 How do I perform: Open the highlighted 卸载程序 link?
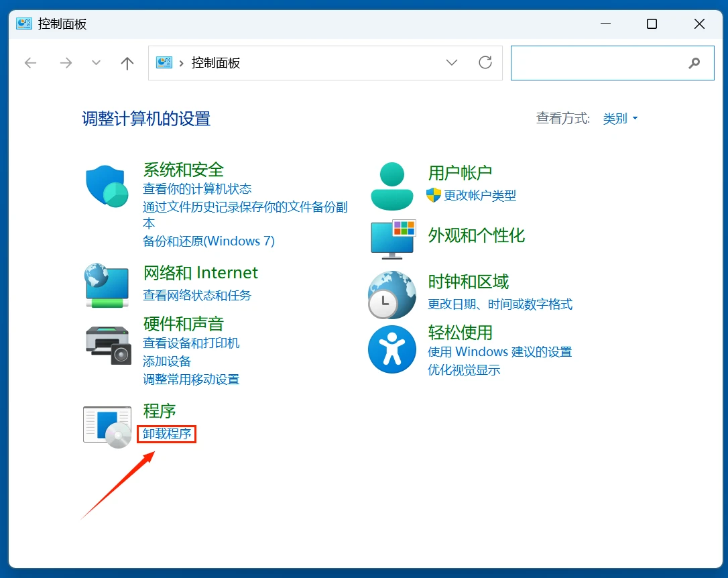pos(166,434)
